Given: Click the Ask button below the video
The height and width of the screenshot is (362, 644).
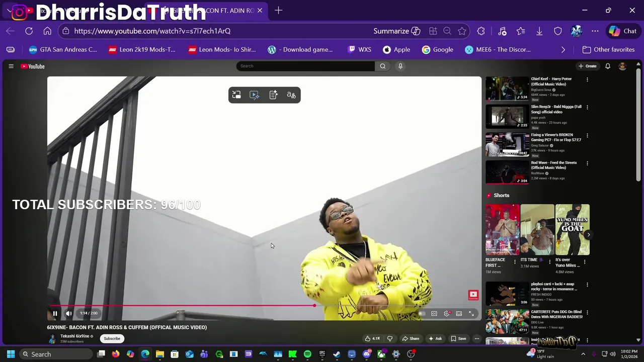Looking at the screenshot, I should (x=435, y=338).
